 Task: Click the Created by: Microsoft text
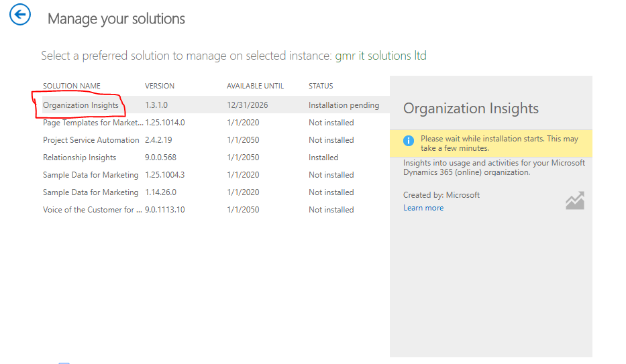tap(441, 195)
